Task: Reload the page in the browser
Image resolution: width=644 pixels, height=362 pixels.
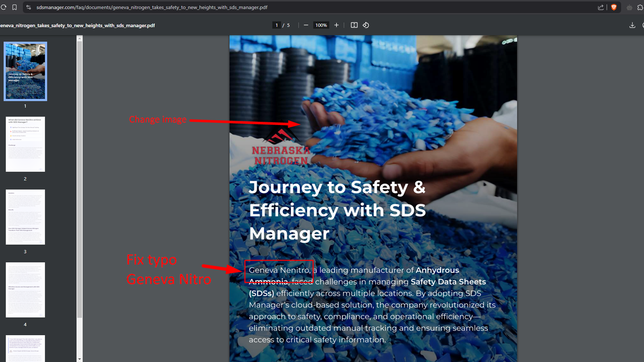Action: (x=4, y=8)
